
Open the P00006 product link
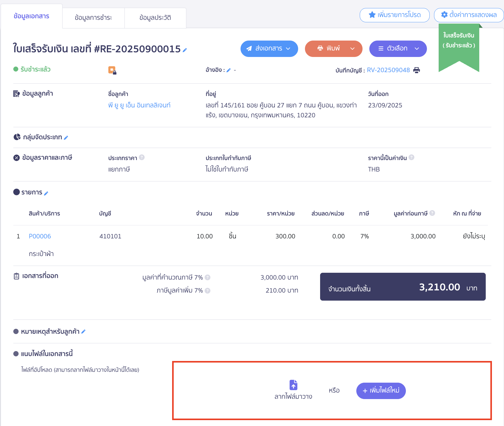pos(40,236)
